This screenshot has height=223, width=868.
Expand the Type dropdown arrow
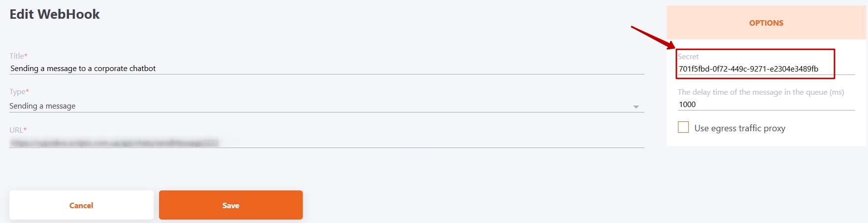(x=636, y=107)
